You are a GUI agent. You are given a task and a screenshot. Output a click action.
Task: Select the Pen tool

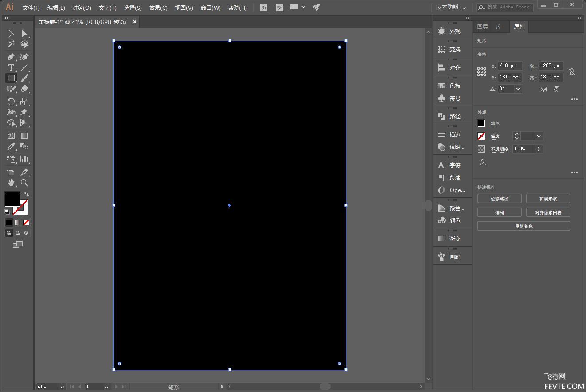11,57
